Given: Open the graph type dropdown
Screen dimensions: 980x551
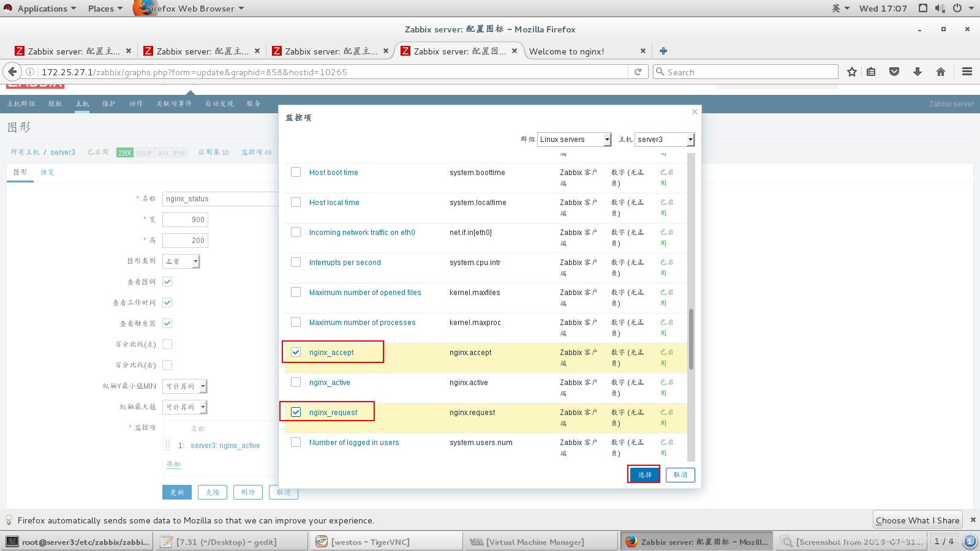Looking at the screenshot, I should point(181,261).
